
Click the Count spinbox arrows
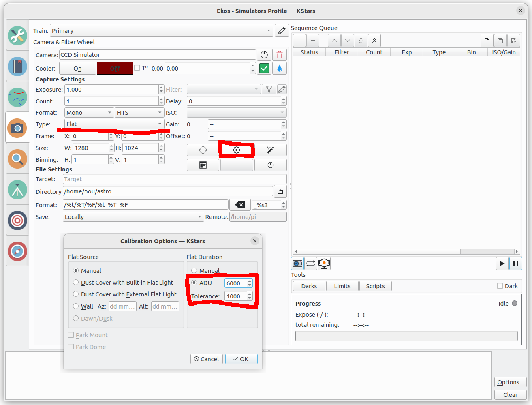(x=161, y=101)
